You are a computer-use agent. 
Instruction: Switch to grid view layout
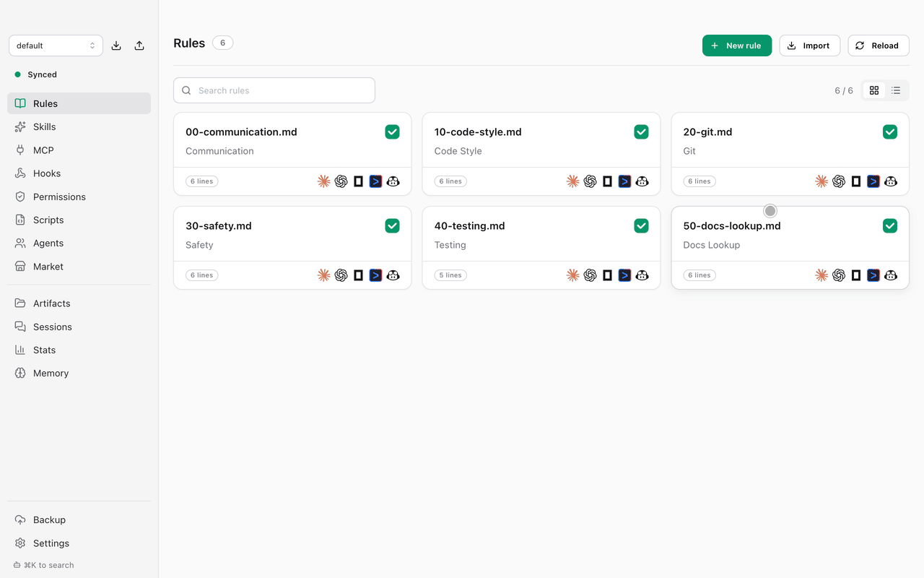(874, 90)
